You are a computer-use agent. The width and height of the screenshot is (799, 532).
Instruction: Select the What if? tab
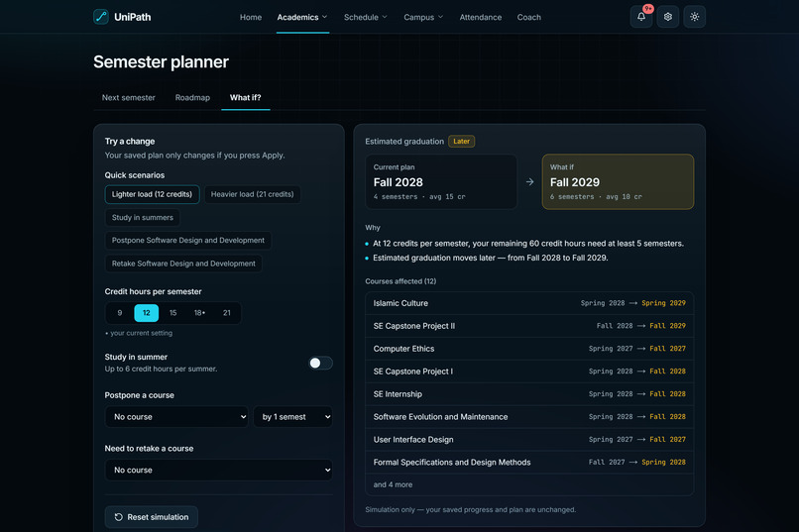click(245, 97)
